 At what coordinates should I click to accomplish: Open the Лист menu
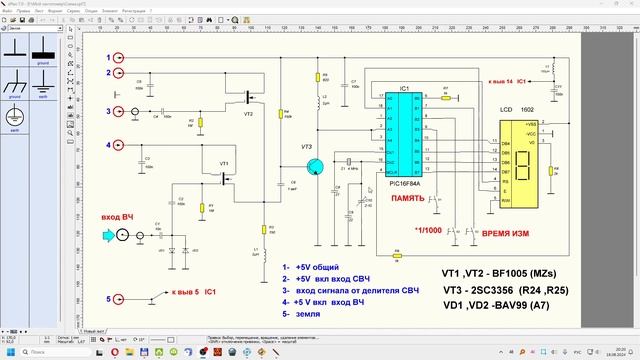point(39,11)
